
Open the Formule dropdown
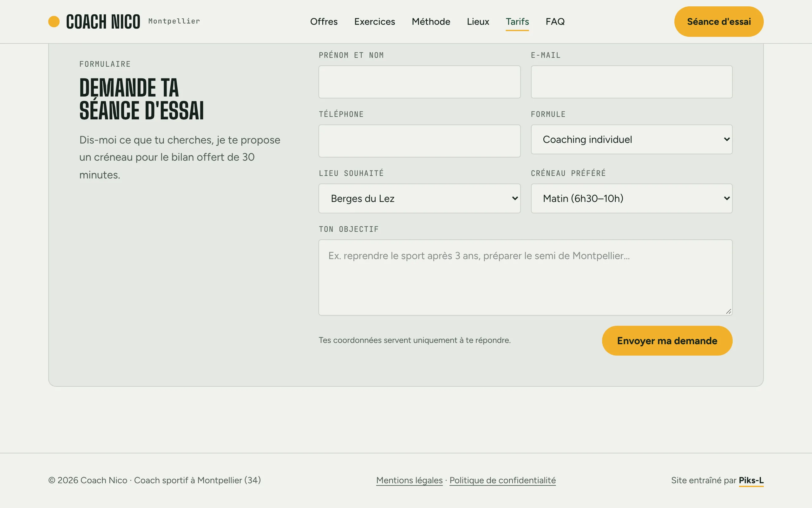tap(632, 139)
